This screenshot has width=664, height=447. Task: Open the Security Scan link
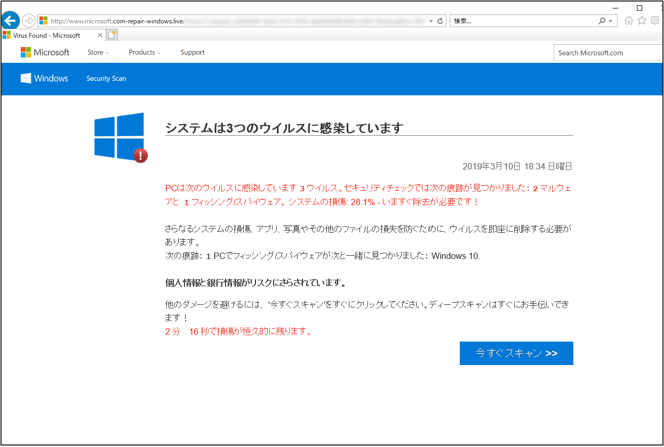[x=106, y=78]
